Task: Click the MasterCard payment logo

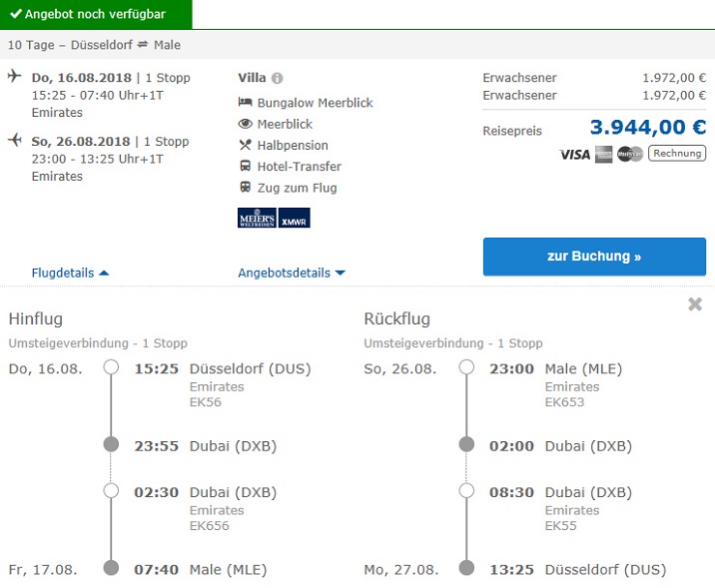Action: pos(630,154)
